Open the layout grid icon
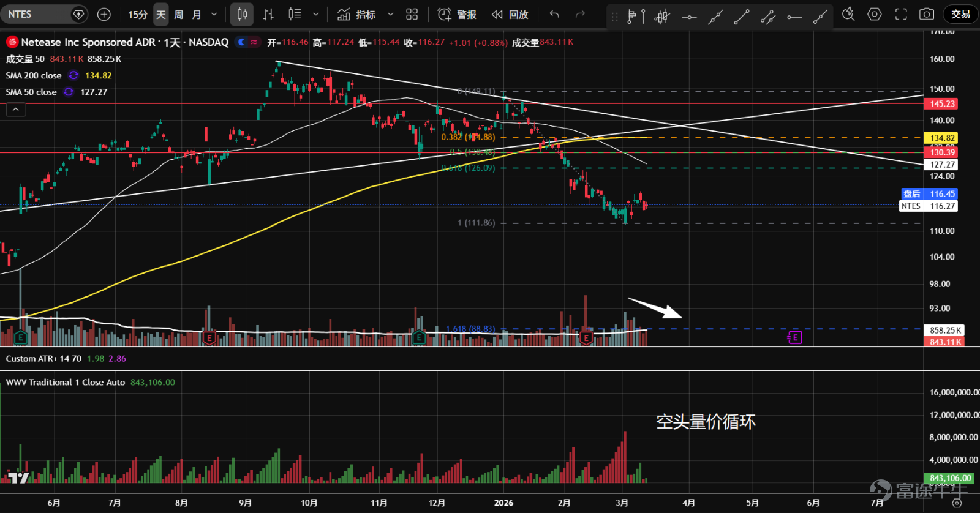The height and width of the screenshot is (513, 980). point(412,14)
